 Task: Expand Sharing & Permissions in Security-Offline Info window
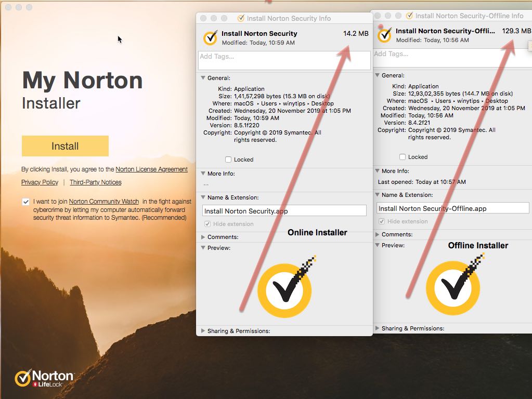(x=377, y=328)
